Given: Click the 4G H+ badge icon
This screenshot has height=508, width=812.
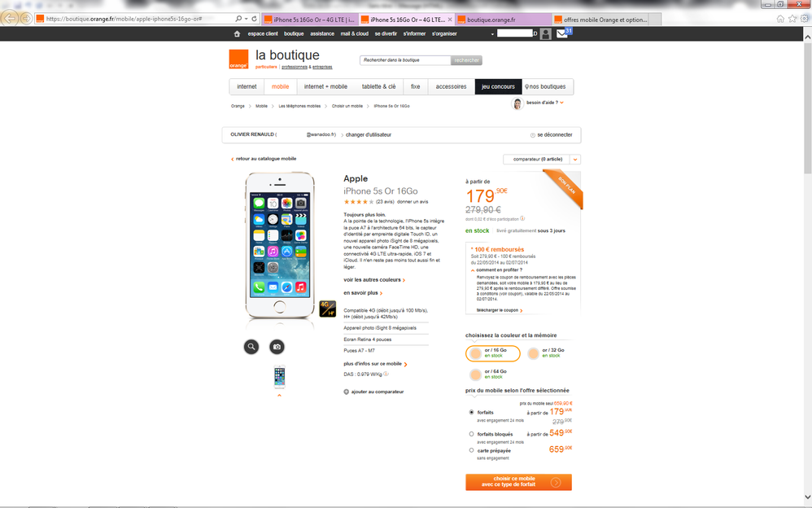Looking at the screenshot, I should click(x=327, y=309).
